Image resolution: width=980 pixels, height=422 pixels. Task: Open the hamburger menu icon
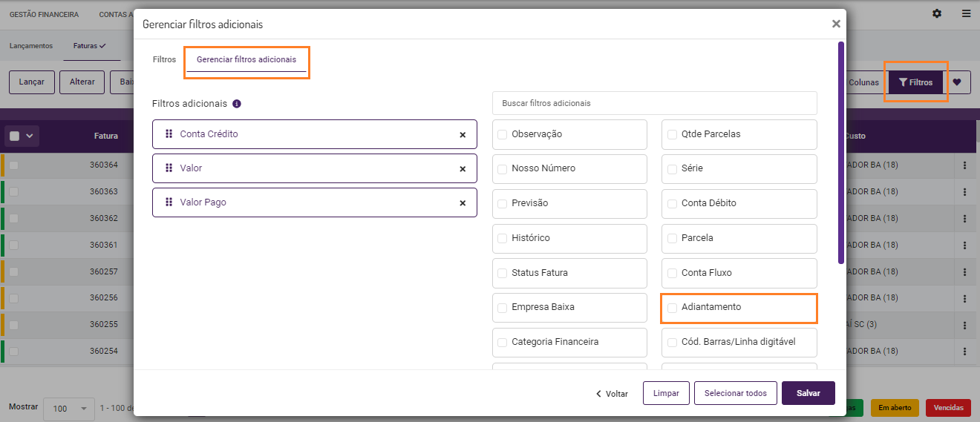(966, 14)
